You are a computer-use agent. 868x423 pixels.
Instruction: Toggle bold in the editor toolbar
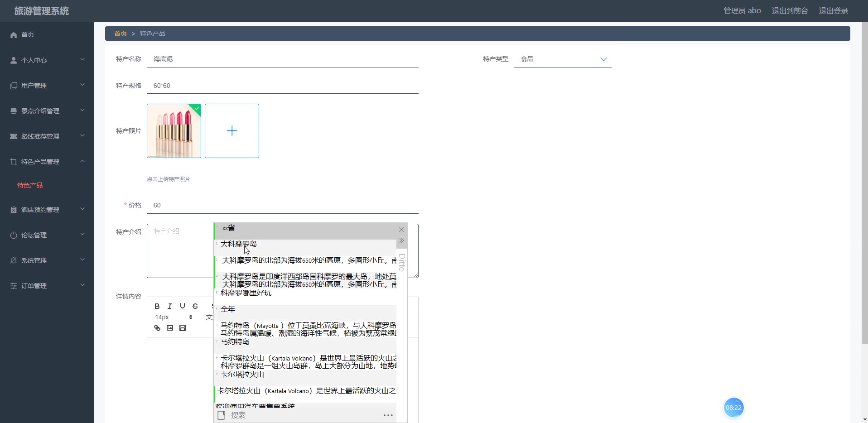157,306
